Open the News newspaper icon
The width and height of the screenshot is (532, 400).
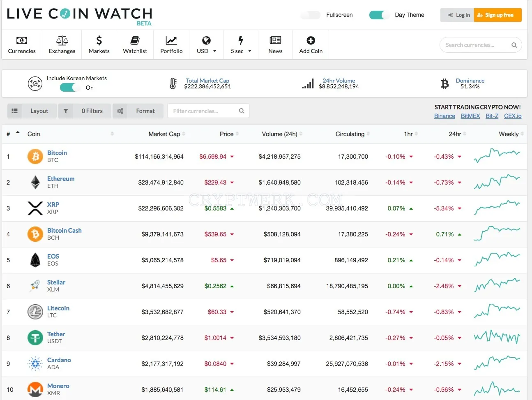275,40
